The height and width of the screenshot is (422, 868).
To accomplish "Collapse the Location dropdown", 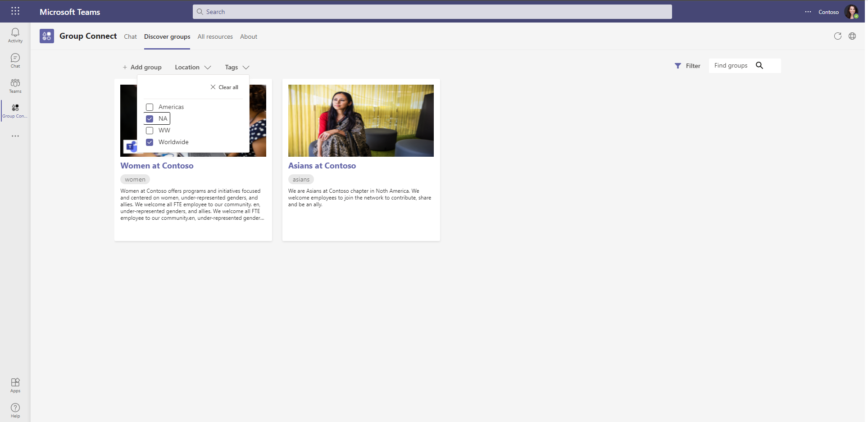I will pos(193,67).
